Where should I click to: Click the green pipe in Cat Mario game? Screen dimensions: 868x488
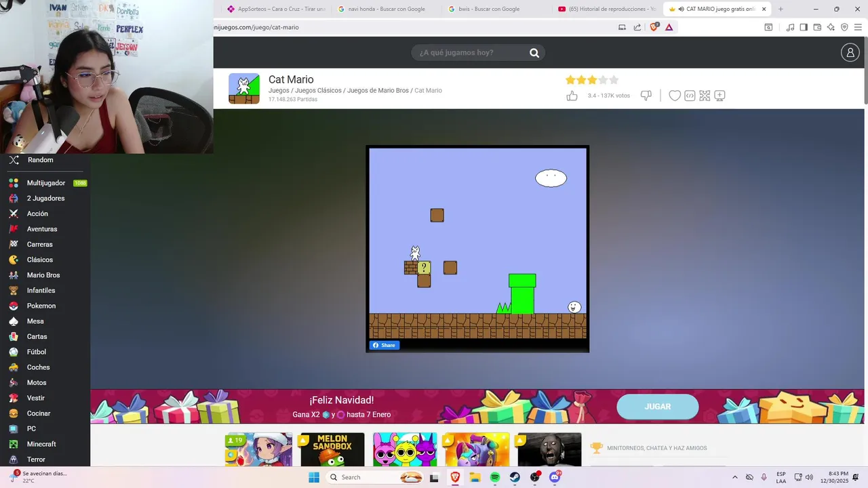click(522, 293)
